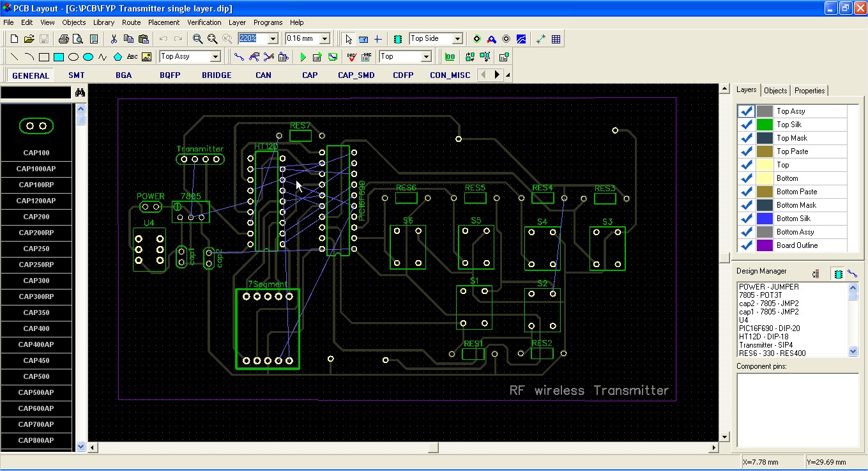Choose the ABC text tool
868x471 pixels.
[x=132, y=57]
